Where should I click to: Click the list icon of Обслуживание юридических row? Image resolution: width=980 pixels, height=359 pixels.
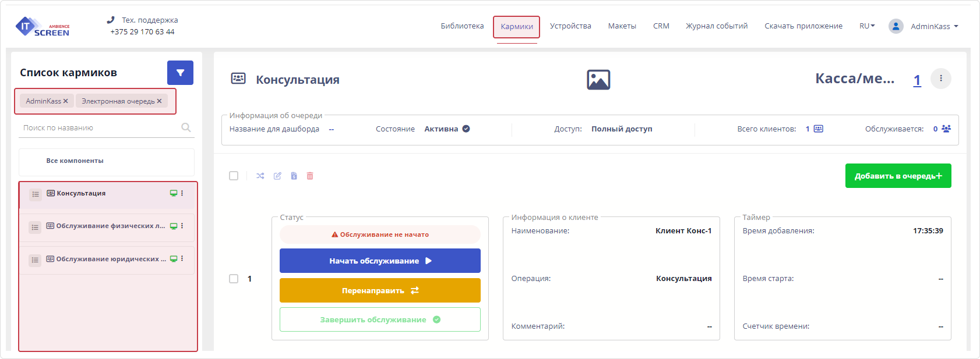coord(35,260)
